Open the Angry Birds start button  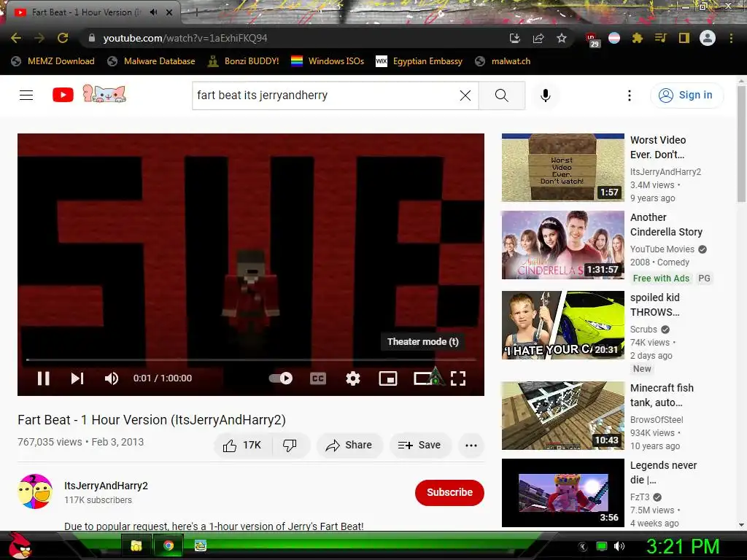pyautogui.click(x=20, y=545)
